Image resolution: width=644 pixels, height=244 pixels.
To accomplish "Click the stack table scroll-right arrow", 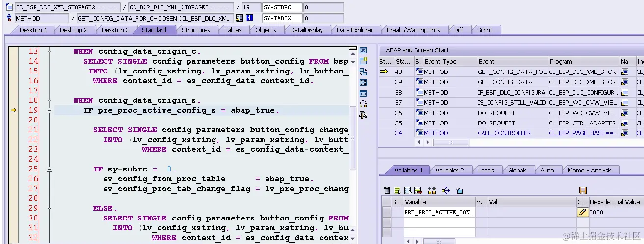I will pos(427,142).
